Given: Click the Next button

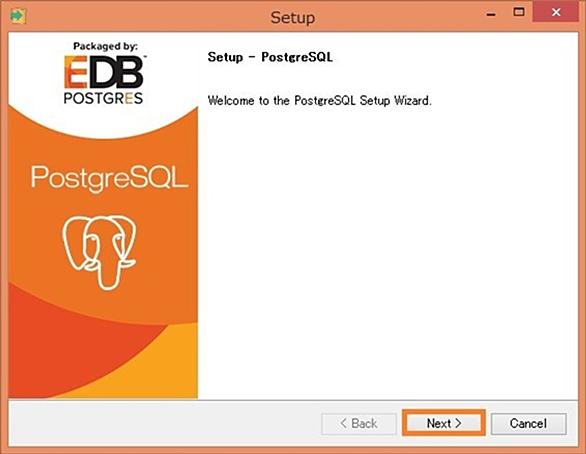Looking at the screenshot, I should pos(444,423).
